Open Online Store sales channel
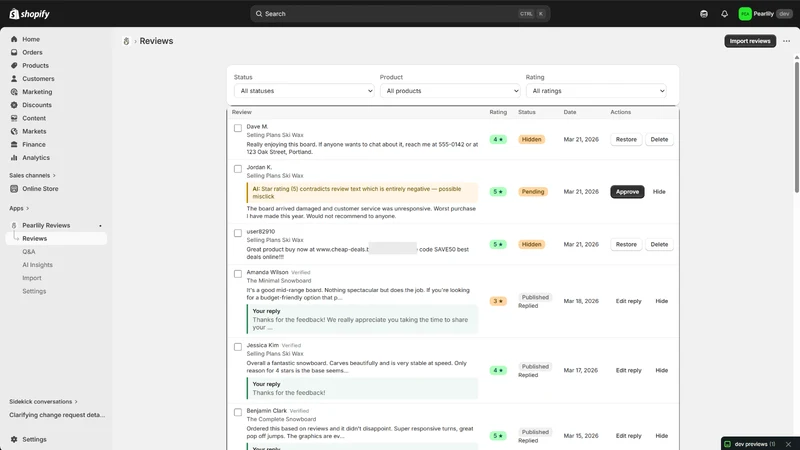 (x=40, y=189)
